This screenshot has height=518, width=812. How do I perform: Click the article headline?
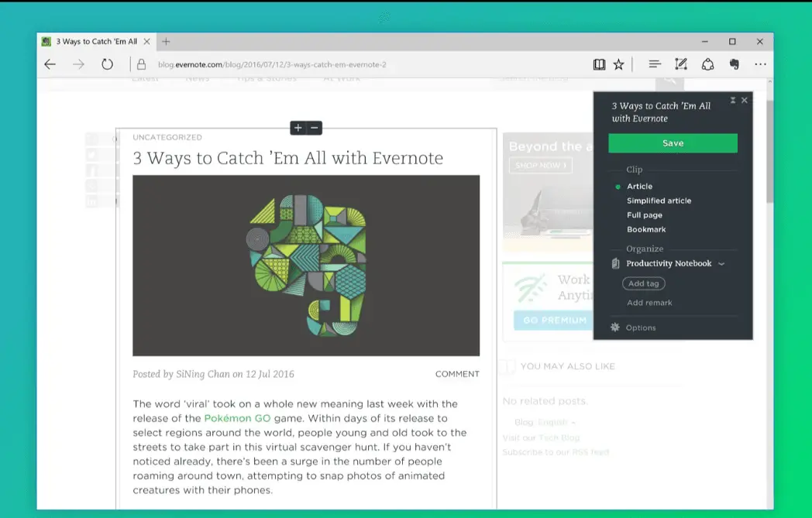click(288, 159)
